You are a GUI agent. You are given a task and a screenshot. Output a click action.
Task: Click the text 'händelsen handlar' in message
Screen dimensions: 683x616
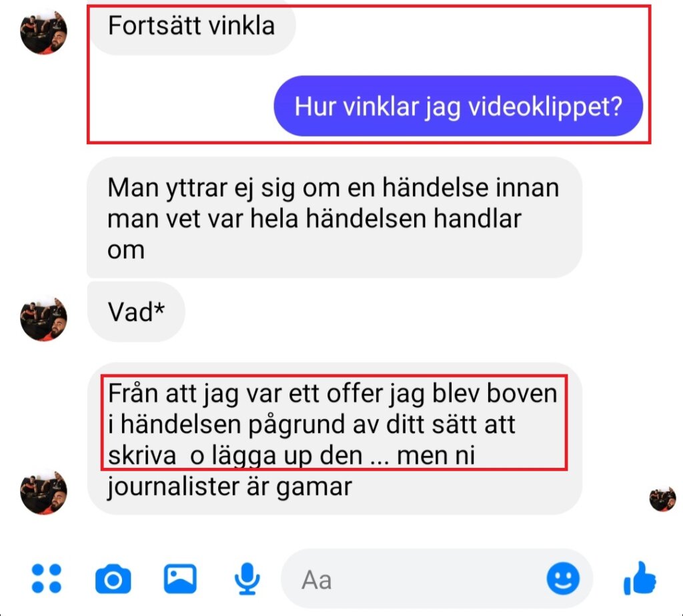414,218
